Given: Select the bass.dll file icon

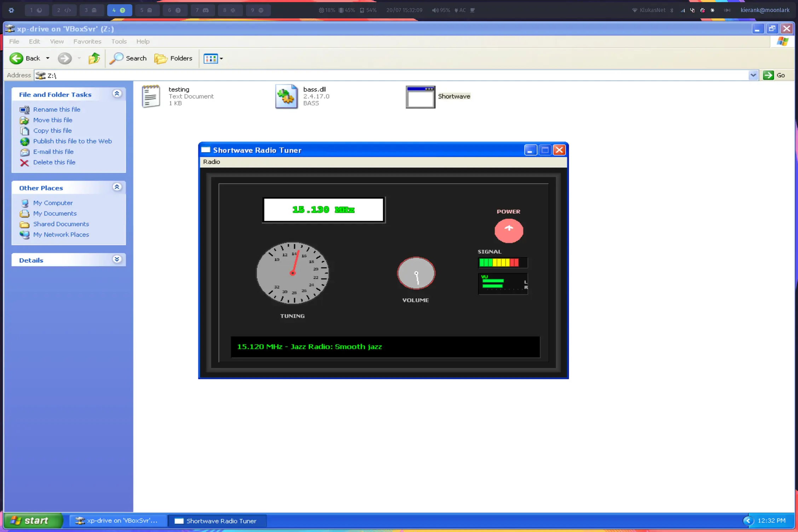Looking at the screenshot, I should (286, 96).
